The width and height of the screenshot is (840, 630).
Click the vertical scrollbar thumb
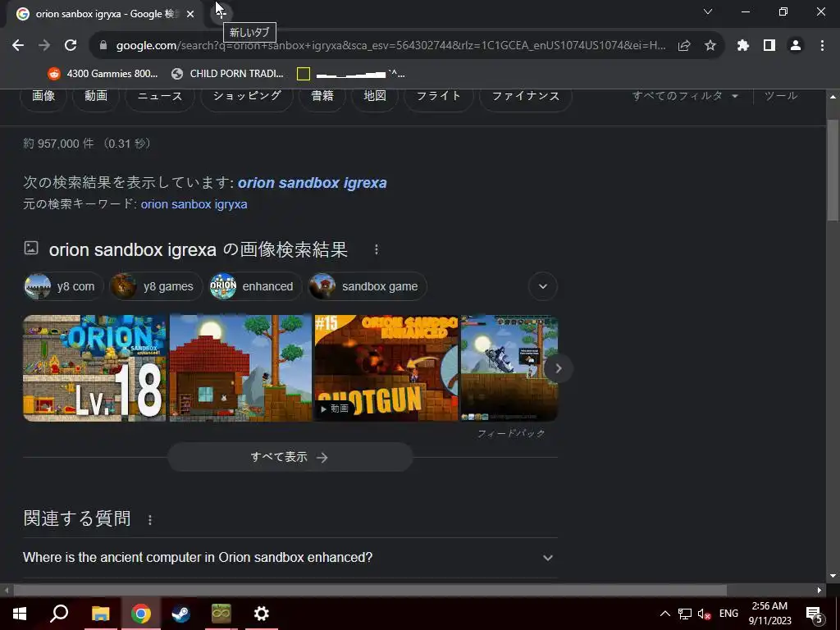[x=833, y=170]
